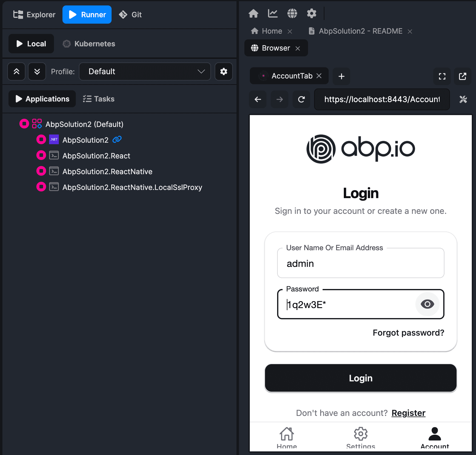Switch to Kubernetes tab
The height and width of the screenshot is (455, 476).
coord(89,44)
